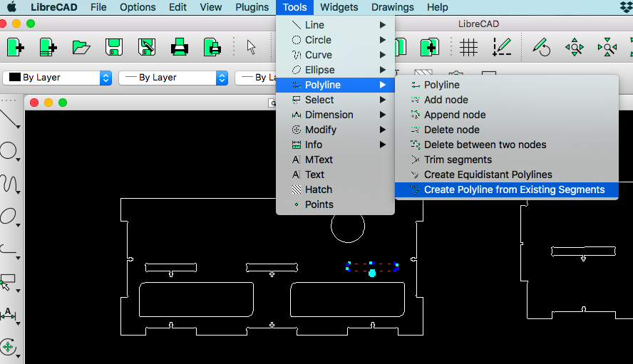
Task: Open a file with the folder icon
Action: 81,47
